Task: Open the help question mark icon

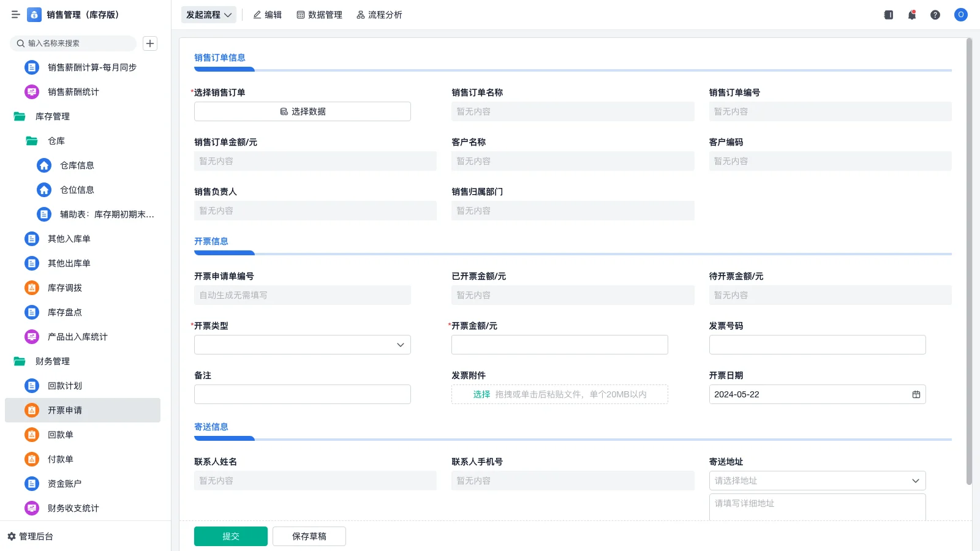Action: click(x=935, y=15)
